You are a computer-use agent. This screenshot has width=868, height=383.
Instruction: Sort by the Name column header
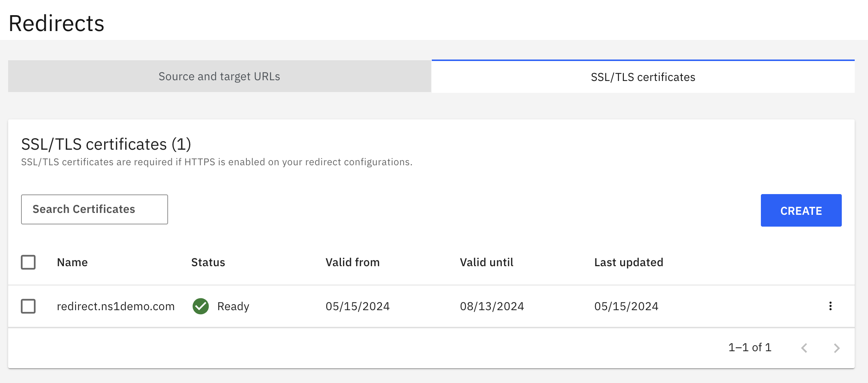72,262
